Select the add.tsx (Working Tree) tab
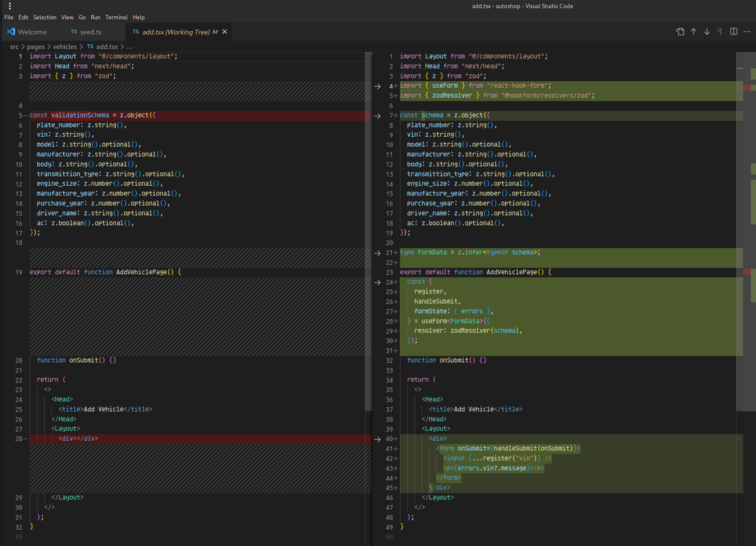This screenshot has height=546, width=756. 179,32
